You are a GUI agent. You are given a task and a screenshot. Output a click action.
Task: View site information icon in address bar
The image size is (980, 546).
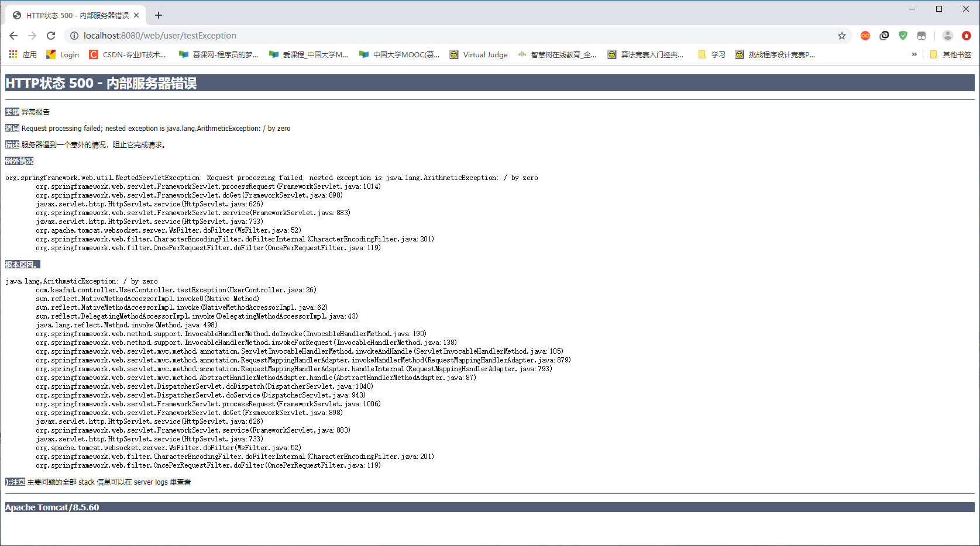pos(74,36)
